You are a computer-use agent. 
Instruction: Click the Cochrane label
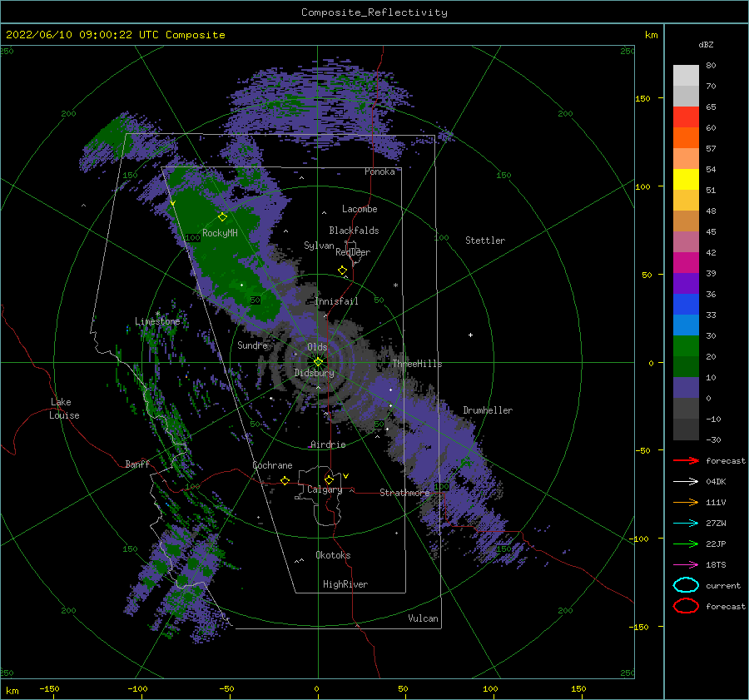point(272,465)
